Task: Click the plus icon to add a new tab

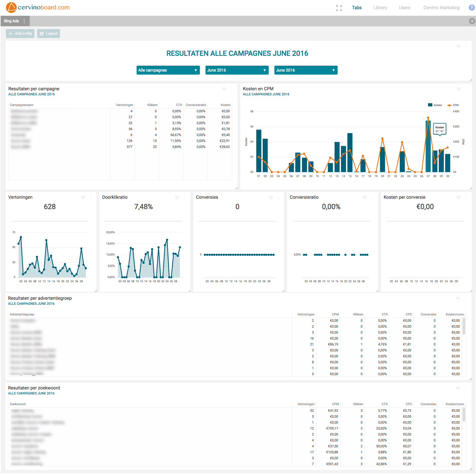Action: [x=472, y=21]
